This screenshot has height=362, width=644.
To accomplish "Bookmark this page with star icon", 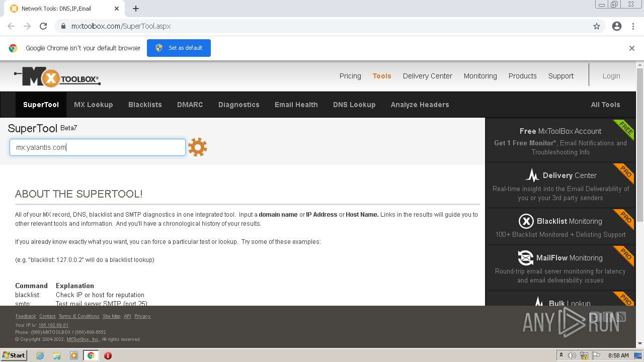I will tap(597, 26).
